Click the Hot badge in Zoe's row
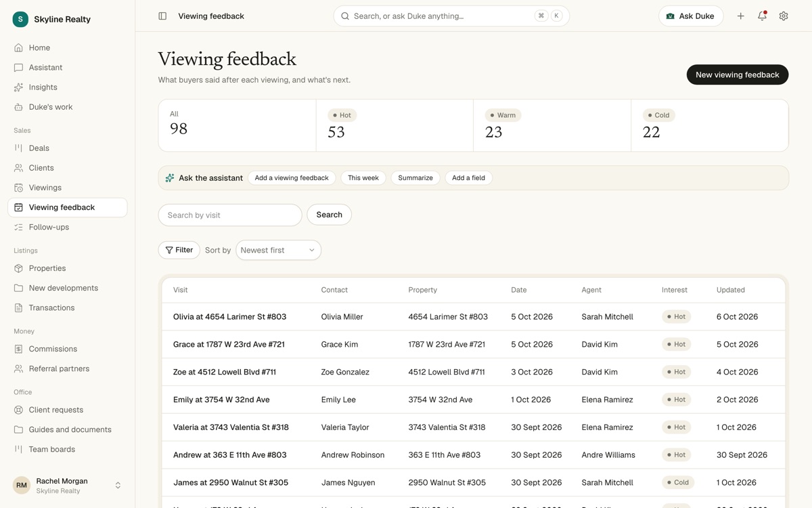 (676, 372)
